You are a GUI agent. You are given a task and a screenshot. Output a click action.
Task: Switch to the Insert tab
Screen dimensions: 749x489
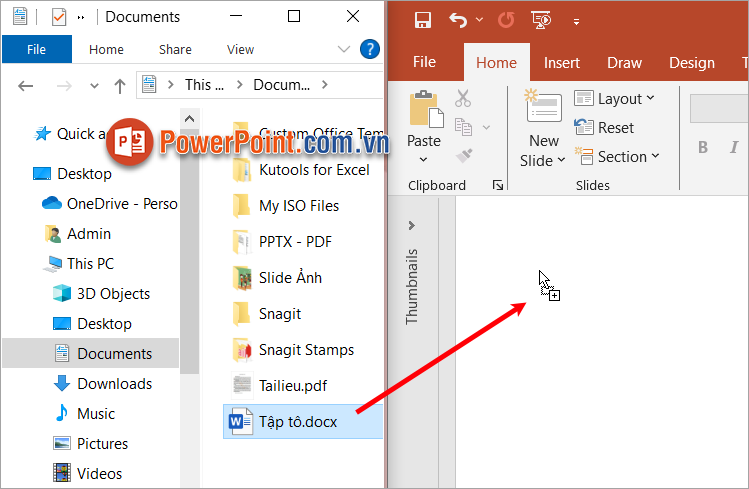tap(561, 63)
